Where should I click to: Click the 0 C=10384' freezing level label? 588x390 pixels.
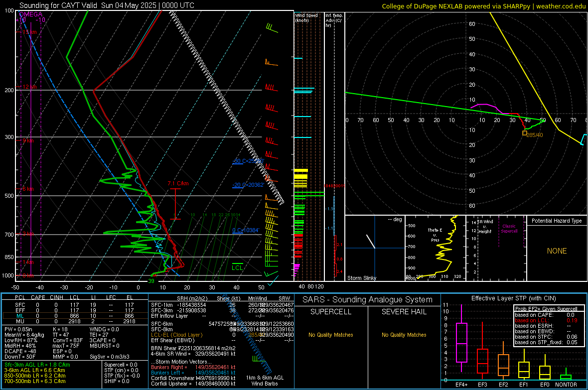[x=246, y=230]
